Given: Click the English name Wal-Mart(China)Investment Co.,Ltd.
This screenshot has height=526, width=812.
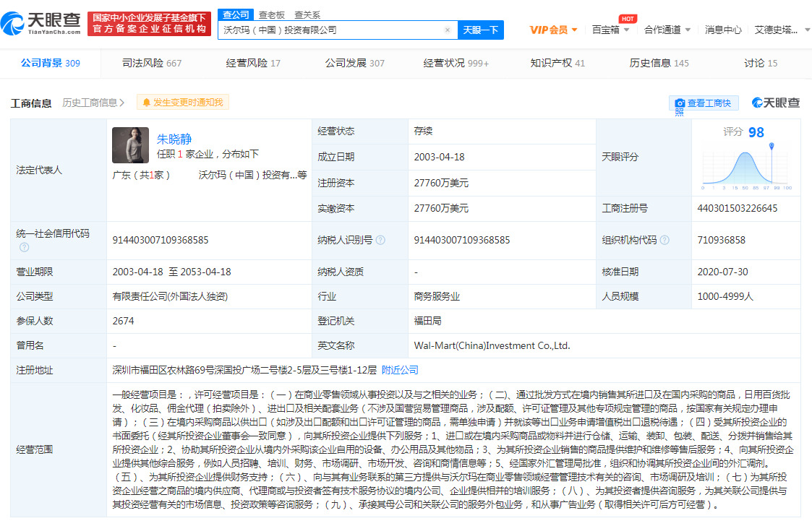Looking at the screenshot, I should pos(492,345).
